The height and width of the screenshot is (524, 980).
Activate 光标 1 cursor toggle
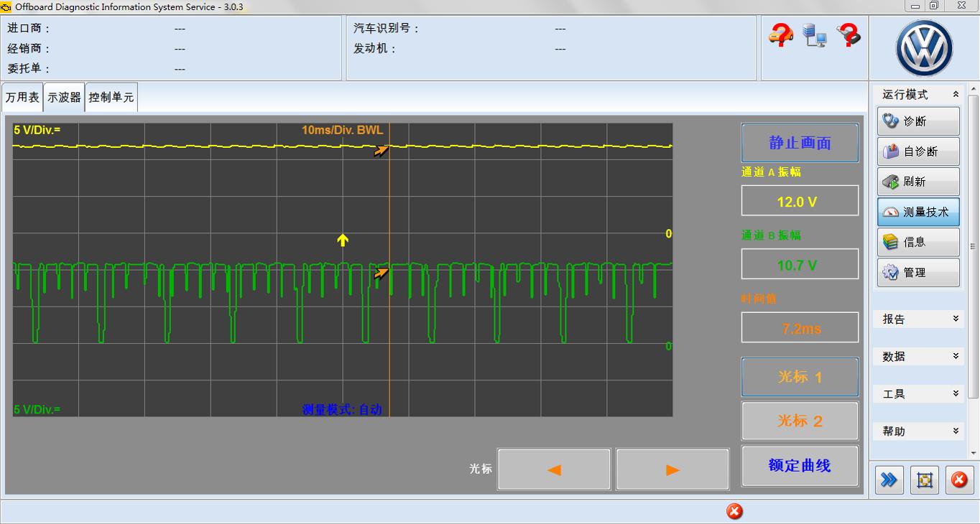pyautogui.click(x=800, y=377)
